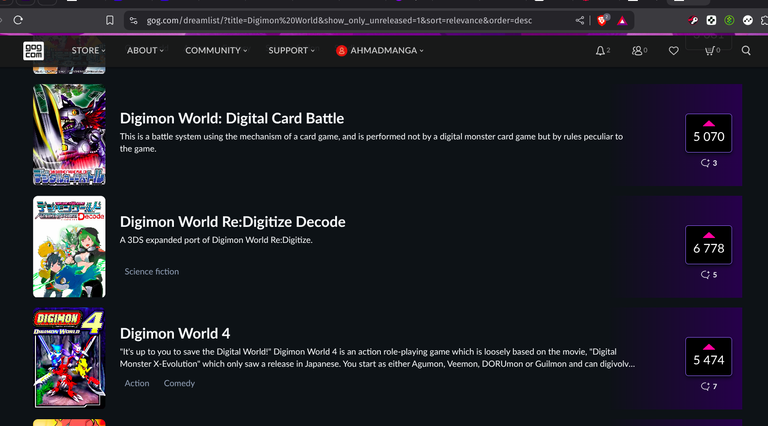768x426 pixels.
Task: Click the dice-like extension icon
Action: pos(711,20)
